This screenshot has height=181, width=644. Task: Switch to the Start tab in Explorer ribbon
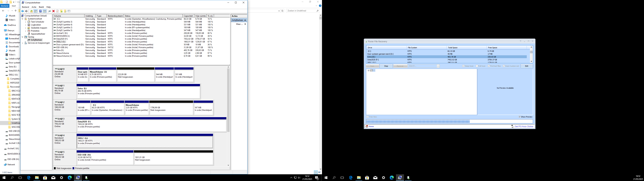[14, 6]
